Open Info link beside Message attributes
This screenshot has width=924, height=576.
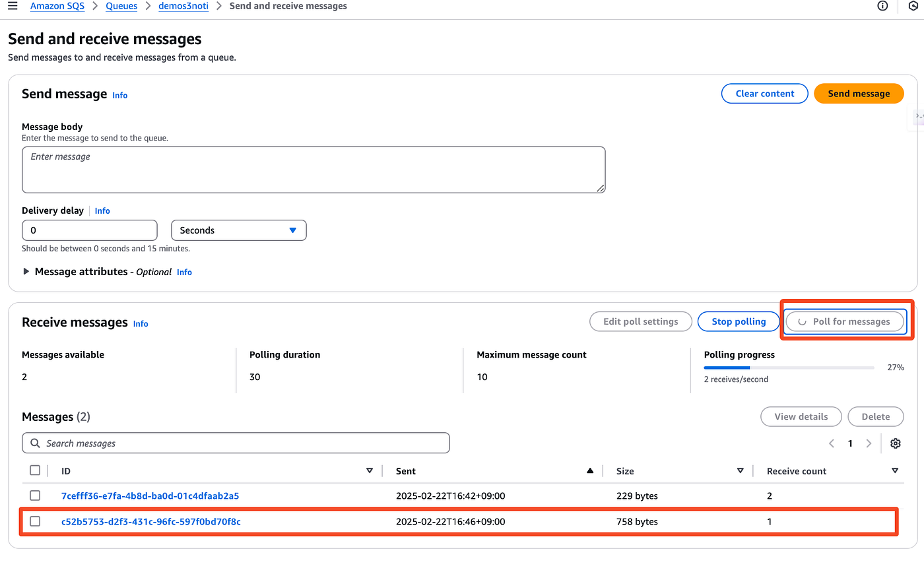(185, 272)
